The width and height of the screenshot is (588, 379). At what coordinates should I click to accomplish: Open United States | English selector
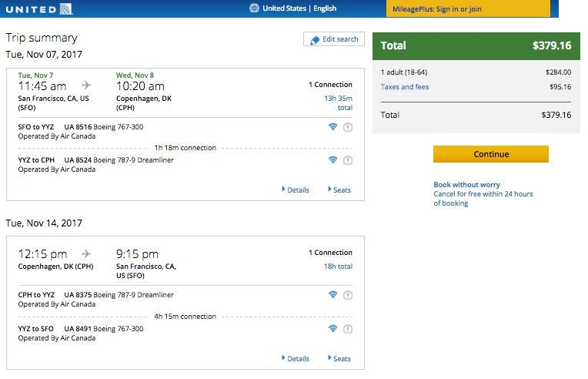tap(299, 8)
